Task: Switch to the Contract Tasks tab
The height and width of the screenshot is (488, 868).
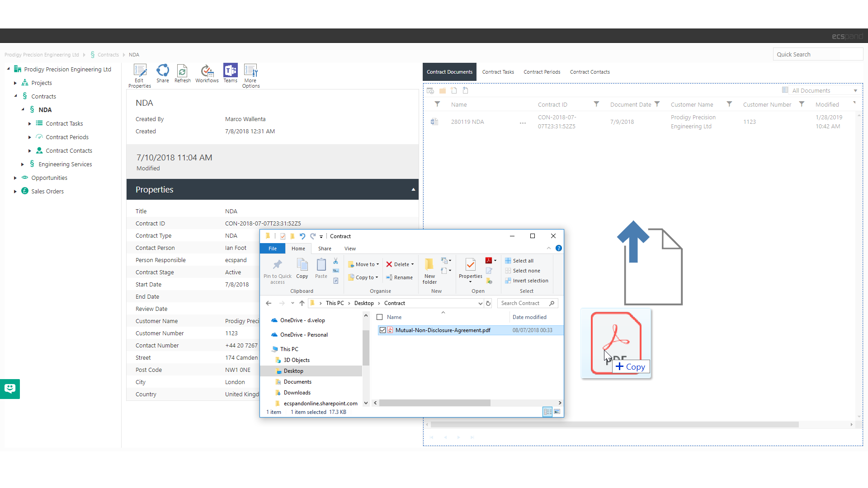Action: pyautogui.click(x=498, y=72)
